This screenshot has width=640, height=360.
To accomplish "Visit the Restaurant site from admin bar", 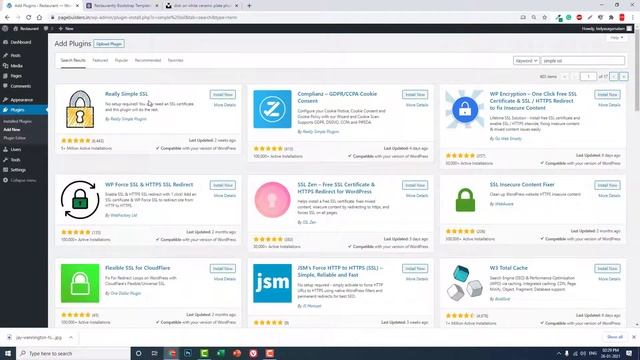I will (26, 29).
